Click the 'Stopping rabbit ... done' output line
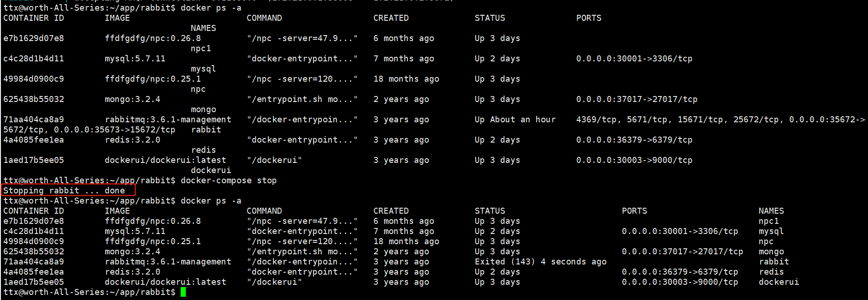 coord(64,191)
